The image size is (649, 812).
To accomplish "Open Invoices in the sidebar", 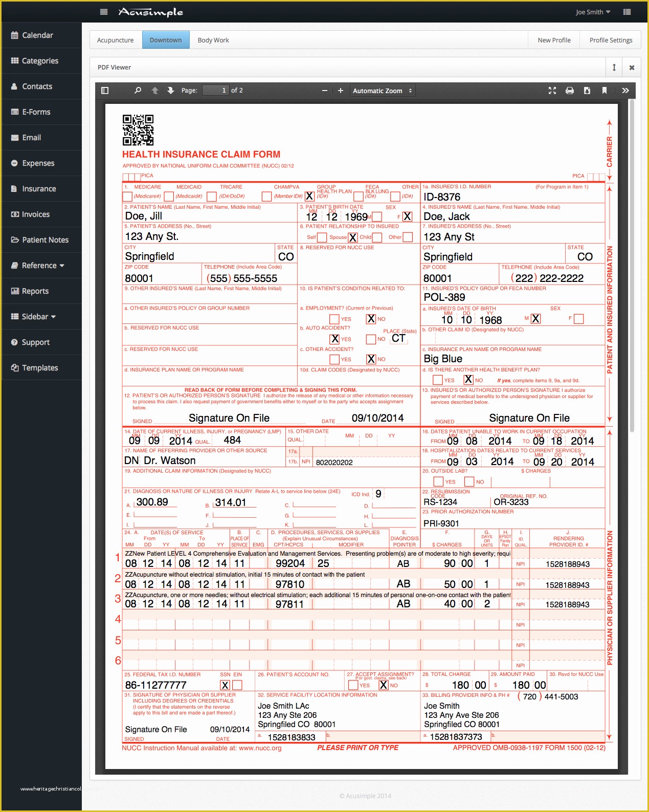I will [41, 214].
